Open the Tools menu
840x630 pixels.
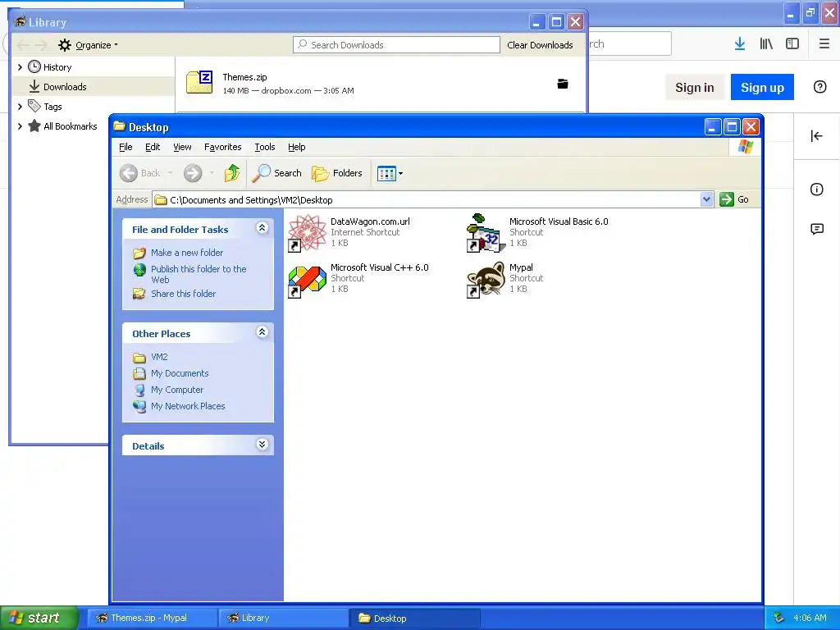(x=265, y=147)
